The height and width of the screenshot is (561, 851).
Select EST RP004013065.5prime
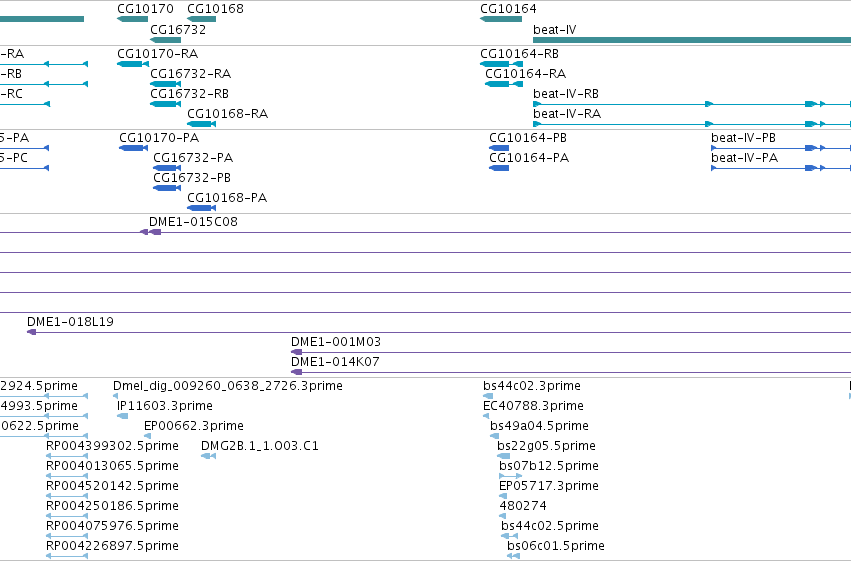(x=67, y=476)
